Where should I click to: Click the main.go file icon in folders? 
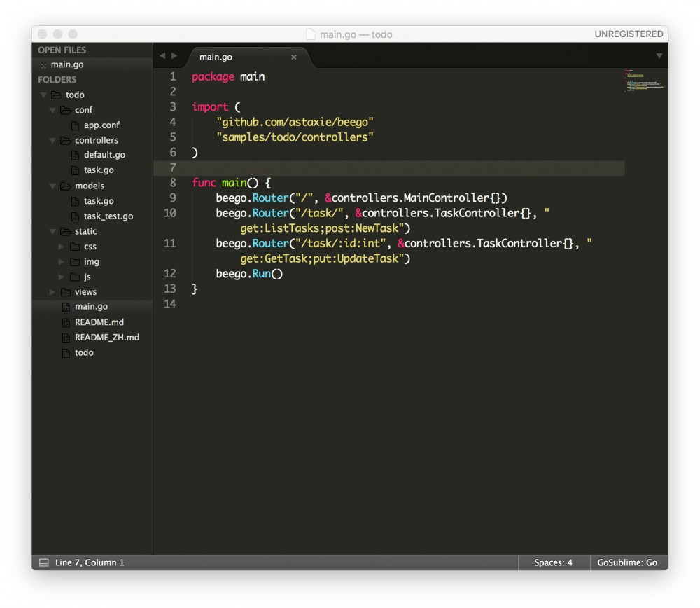click(66, 307)
